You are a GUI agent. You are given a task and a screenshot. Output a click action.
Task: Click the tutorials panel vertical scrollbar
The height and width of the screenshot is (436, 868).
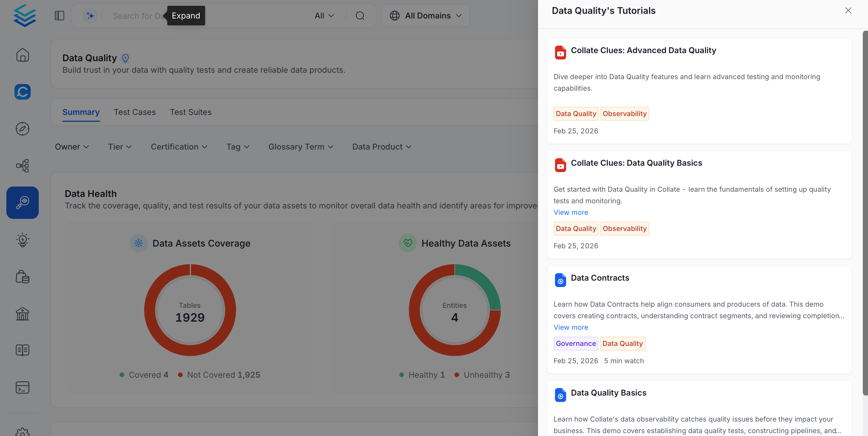coord(865,213)
